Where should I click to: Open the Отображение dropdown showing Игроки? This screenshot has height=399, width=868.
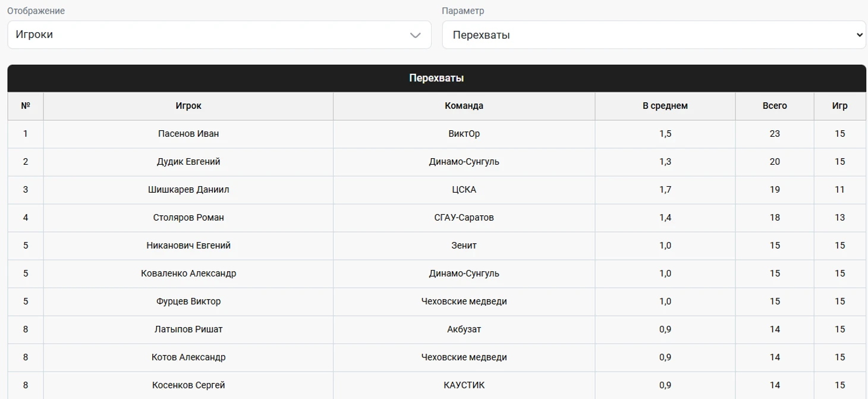click(x=219, y=34)
